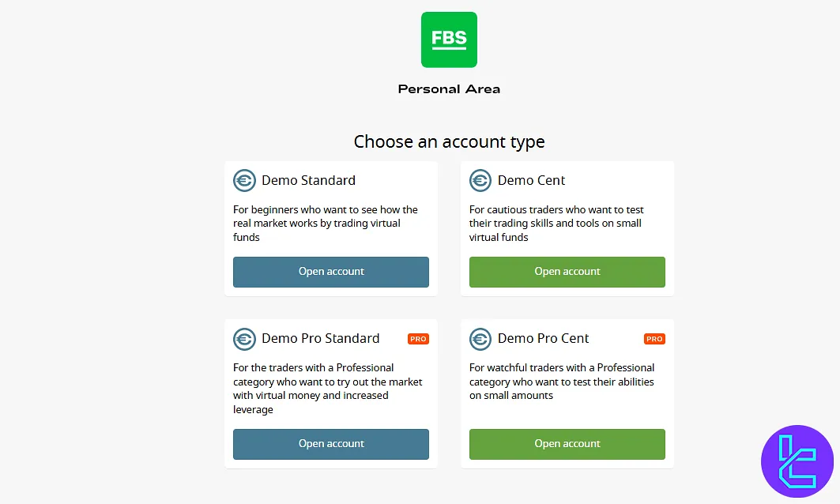The width and height of the screenshot is (840, 504).
Task: Open account for Demo Pro Cent
Action: pyautogui.click(x=567, y=444)
